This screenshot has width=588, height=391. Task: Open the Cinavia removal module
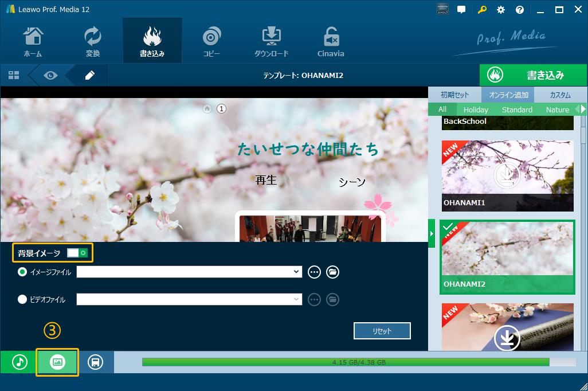click(331, 42)
